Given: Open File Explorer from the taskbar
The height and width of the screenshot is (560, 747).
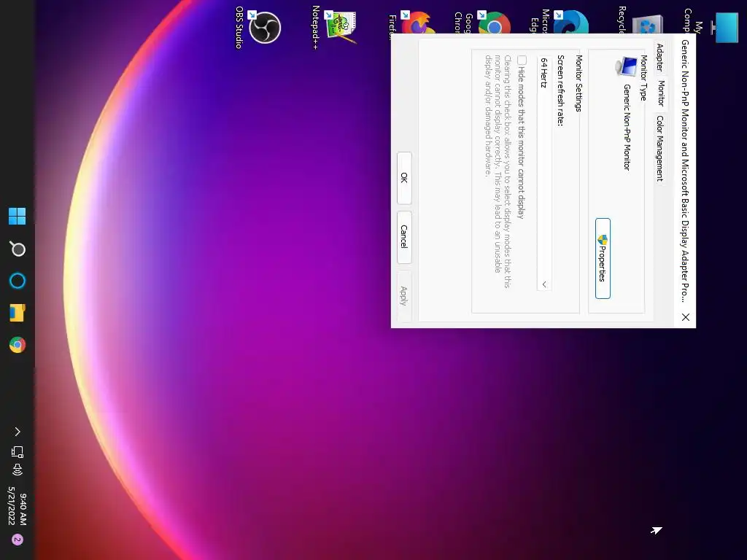Looking at the screenshot, I should click(x=18, y=313).
